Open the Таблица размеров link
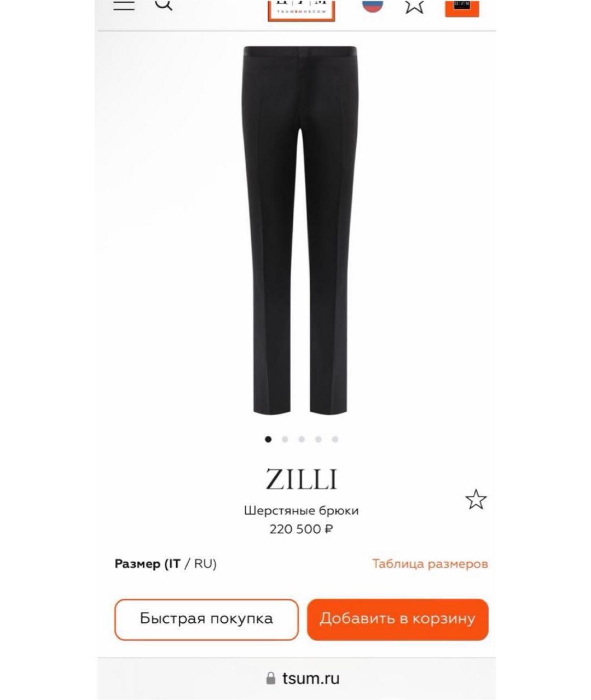 (x=430, y=564)
